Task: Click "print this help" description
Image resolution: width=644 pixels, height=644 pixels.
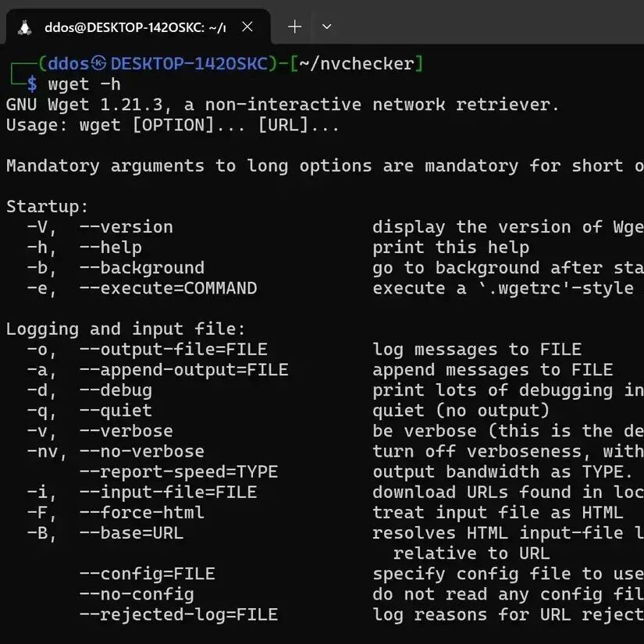Action: tap(451, 247)
